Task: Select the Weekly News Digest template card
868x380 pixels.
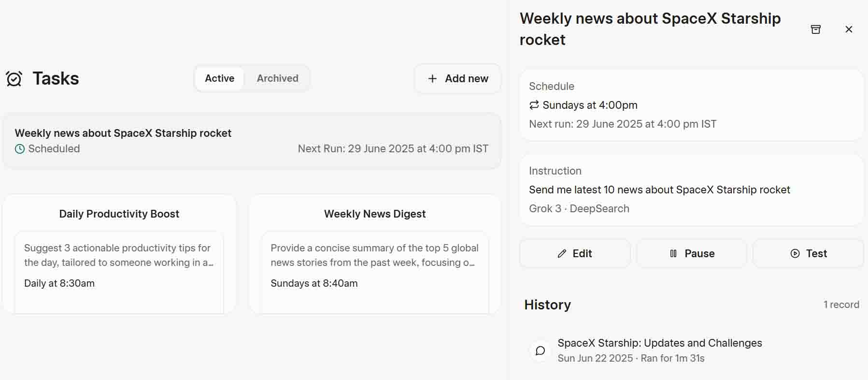Action: coord(375,254)
